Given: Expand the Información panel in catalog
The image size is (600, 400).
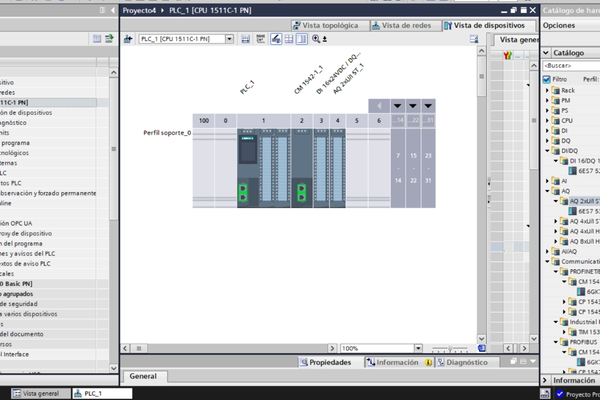Looking at the screenshot, I should point(547,380).
